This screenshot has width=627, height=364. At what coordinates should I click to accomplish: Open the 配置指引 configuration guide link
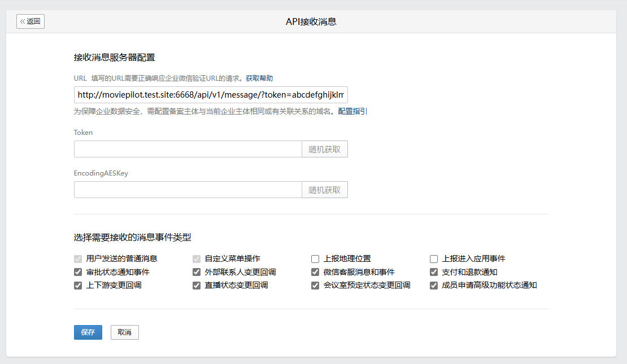[352, 111]
